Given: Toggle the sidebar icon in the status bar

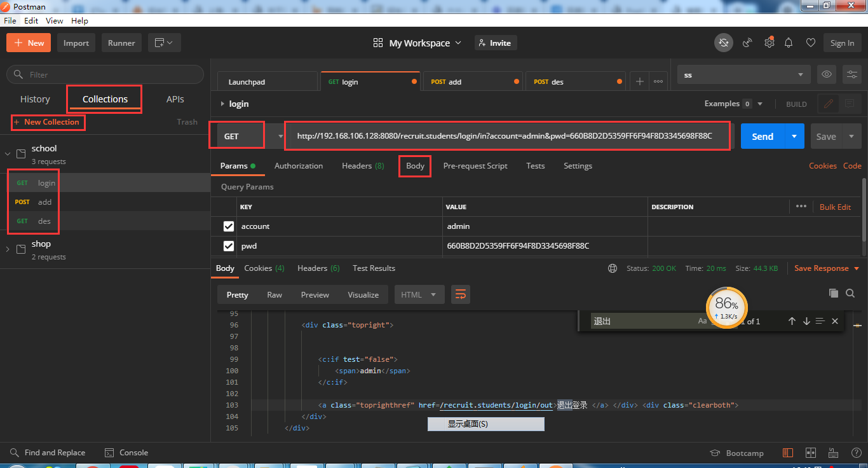Looking at the screenshot, I should (x=788, y=453).
